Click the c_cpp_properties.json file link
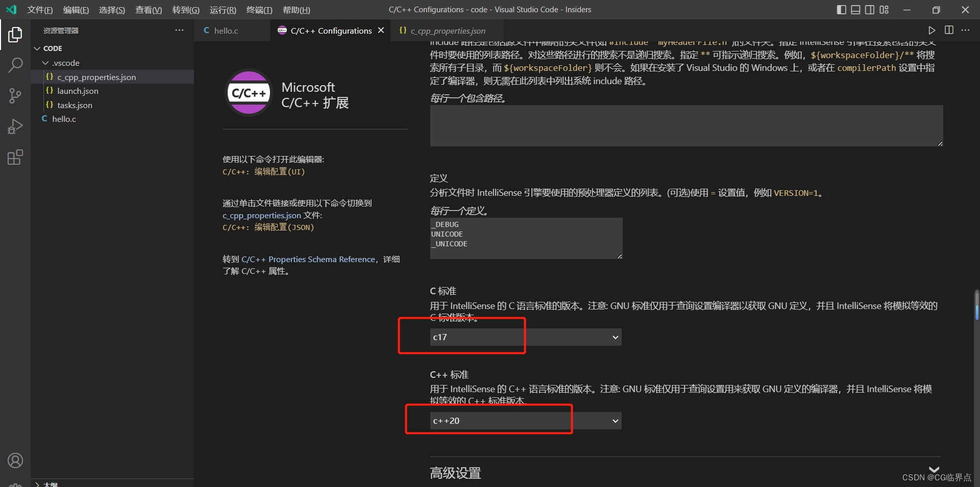Screen dimensions: 980x487 (x=262, y=215)
